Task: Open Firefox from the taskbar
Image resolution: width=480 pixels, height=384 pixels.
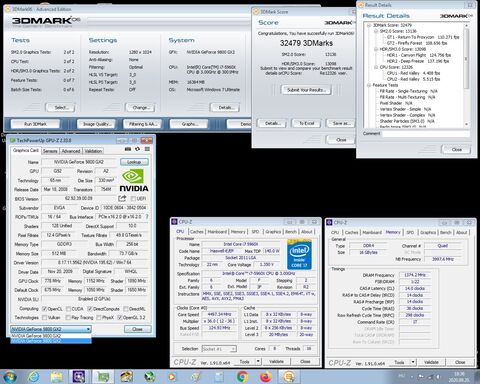Action: 266,377
